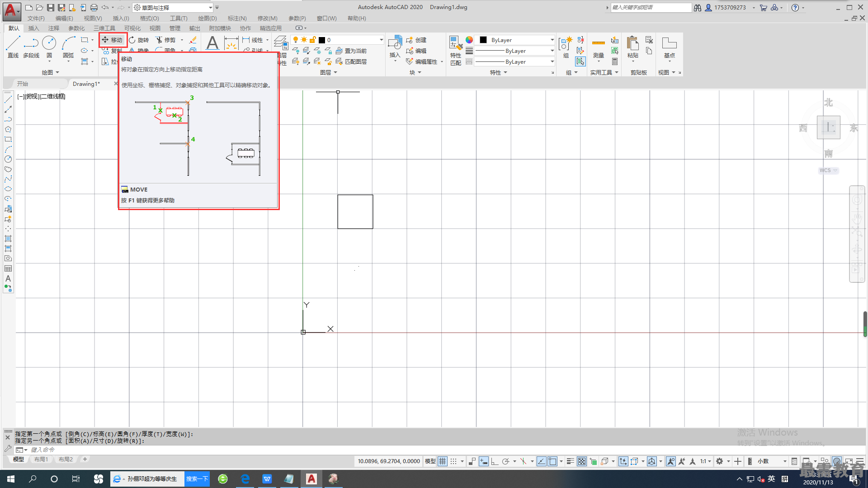Open the annotation scale 1:1 dropdown
Viewport: 868px width, 488px height.
click(706, 461)
